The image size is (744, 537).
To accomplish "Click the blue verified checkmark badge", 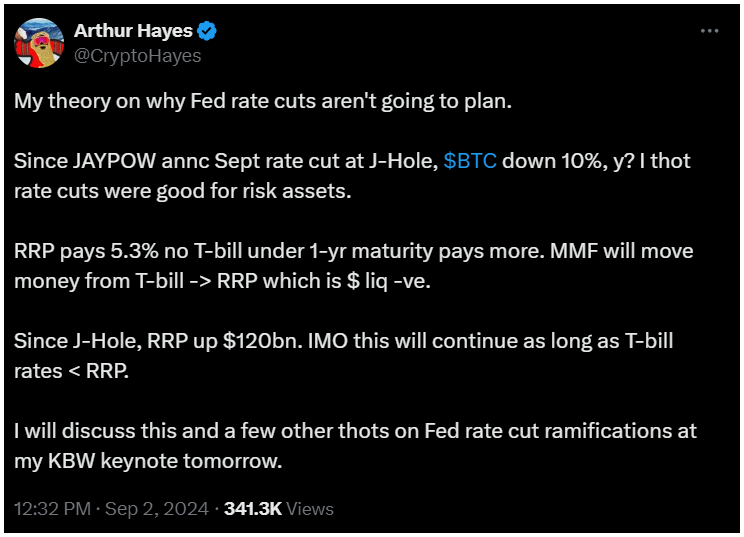I will point(207,31).
